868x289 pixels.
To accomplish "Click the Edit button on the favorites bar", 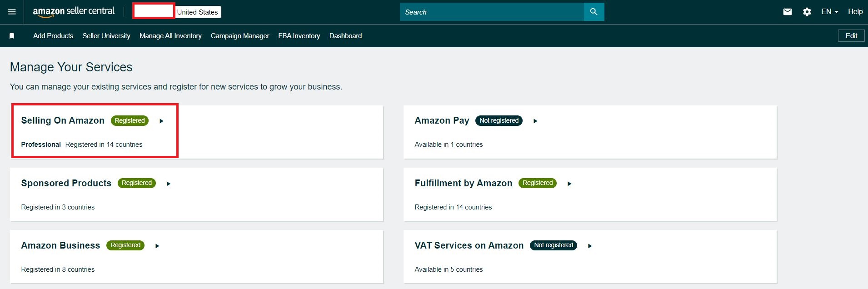I will click(x=851, y=35).
